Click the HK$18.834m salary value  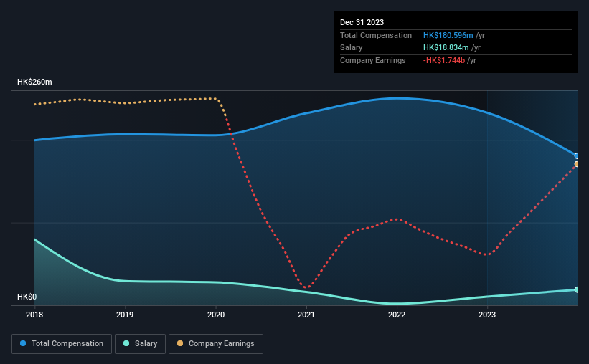pos(446,48)
